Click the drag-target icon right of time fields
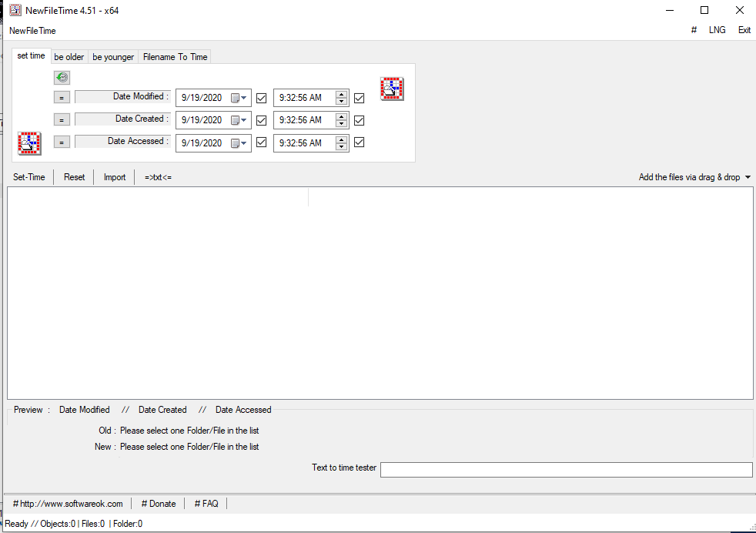 point(392,89)
